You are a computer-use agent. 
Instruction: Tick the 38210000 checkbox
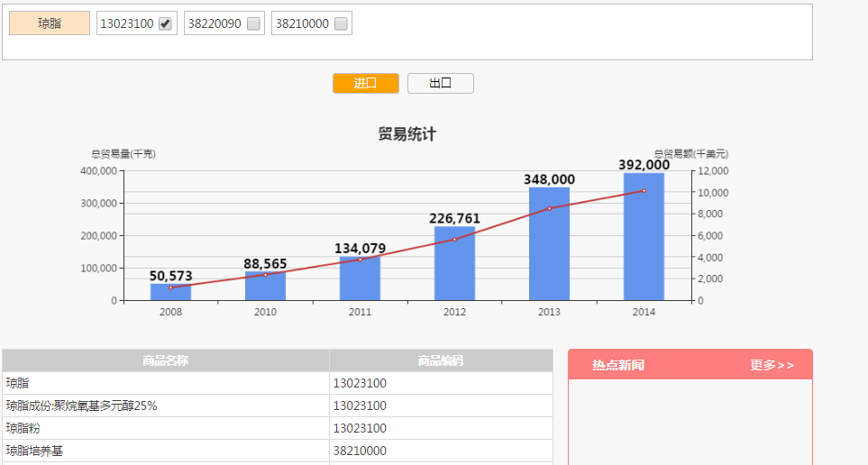(x=341, y=24)
